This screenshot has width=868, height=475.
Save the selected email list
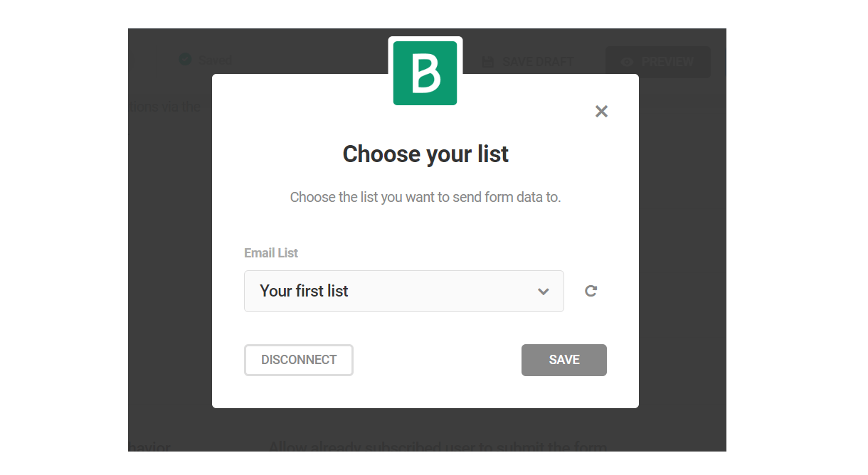[564, 360]
